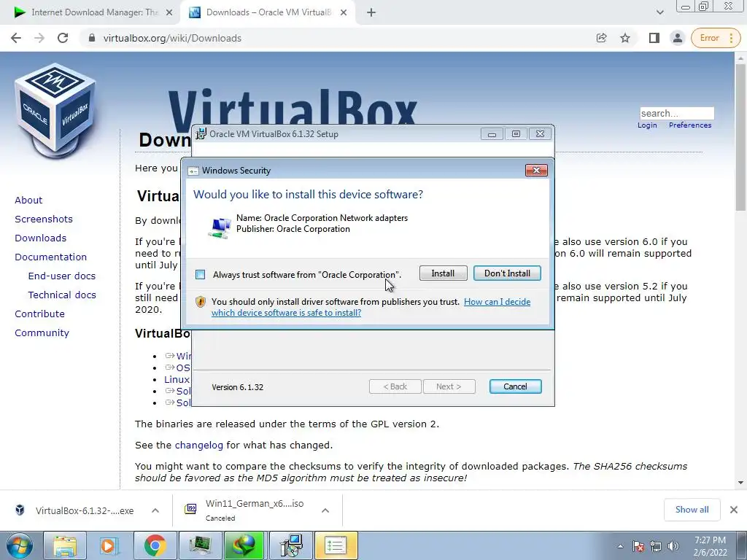Click the Chrome taskbar icon
747x560 pixels.
click(x=155, y=545)
